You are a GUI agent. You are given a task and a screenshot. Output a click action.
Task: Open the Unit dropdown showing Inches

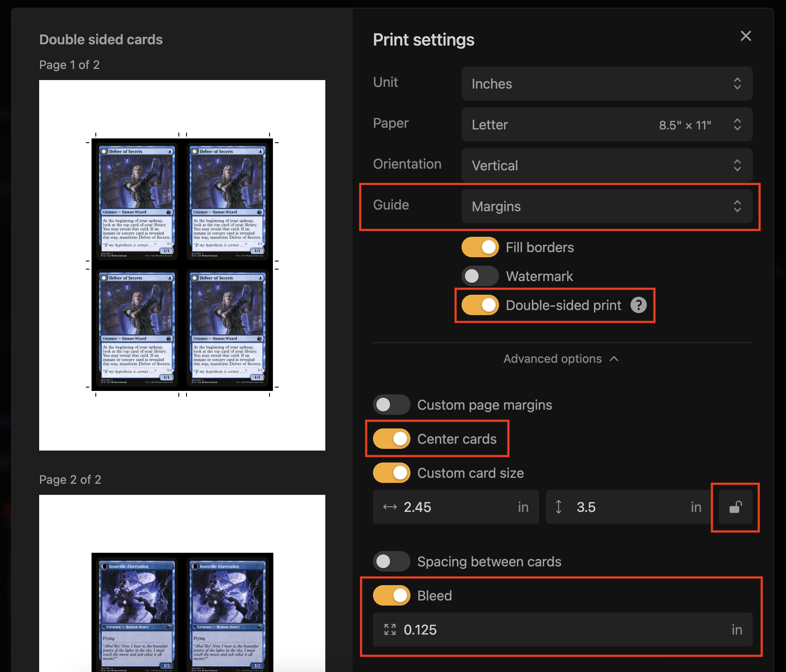(607, 83)
